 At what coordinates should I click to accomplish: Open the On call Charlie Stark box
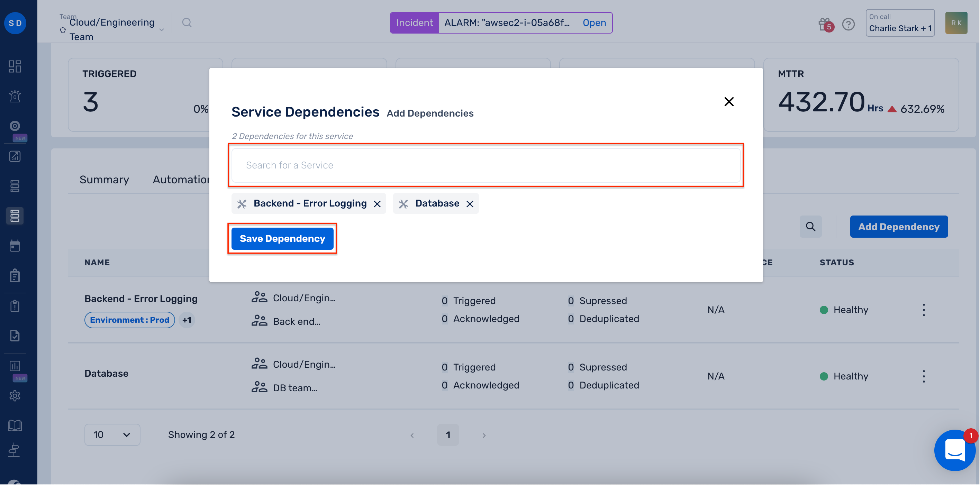pos(900,23)
